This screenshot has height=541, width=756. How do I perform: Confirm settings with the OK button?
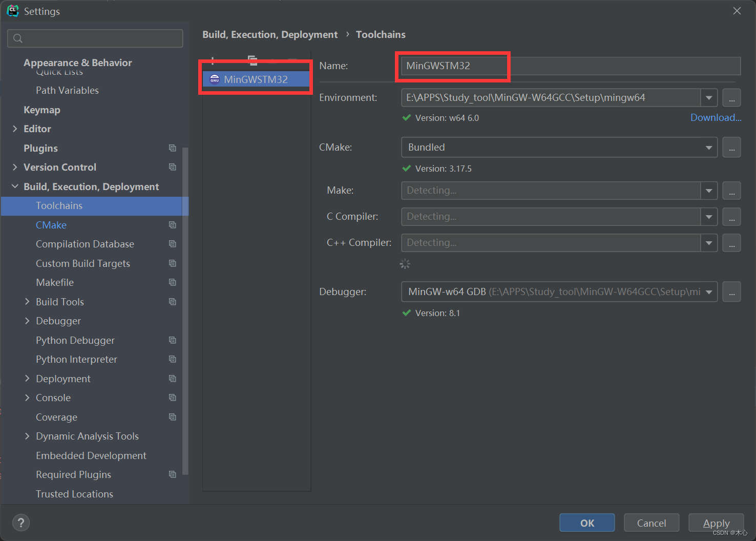(x=587, y=523)
